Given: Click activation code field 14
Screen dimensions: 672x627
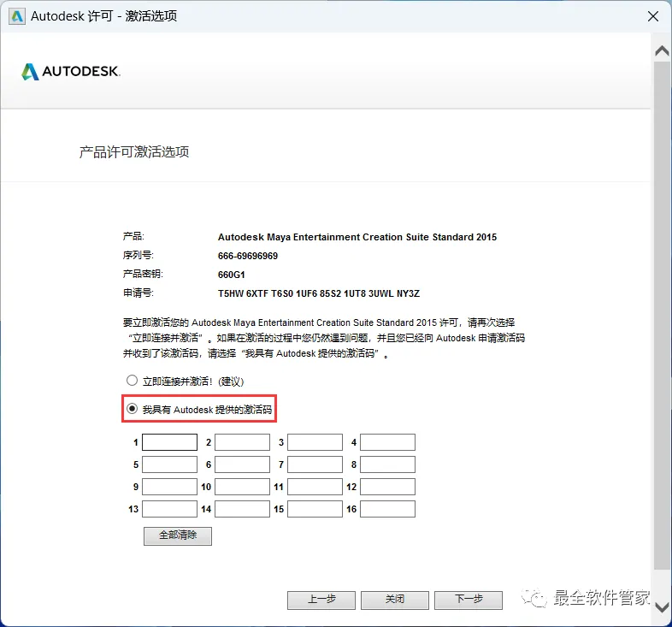Looking at the screenshot, I should click(242, 509).
